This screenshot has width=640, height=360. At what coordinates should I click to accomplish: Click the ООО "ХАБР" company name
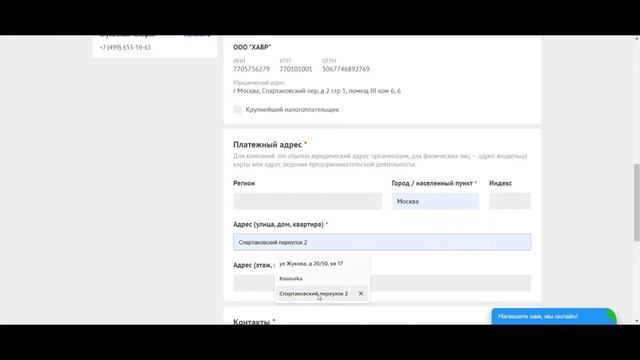tap(252, 47)
